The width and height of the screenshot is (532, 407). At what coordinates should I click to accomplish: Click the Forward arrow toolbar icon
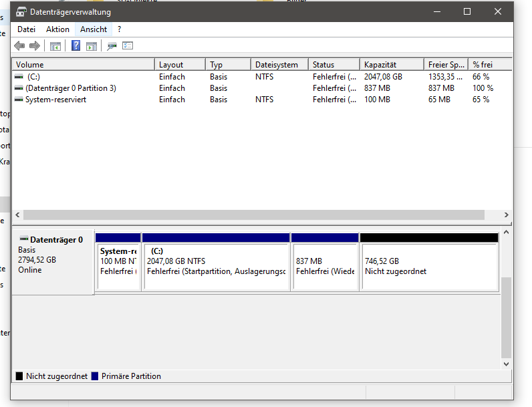pos(35,45)
